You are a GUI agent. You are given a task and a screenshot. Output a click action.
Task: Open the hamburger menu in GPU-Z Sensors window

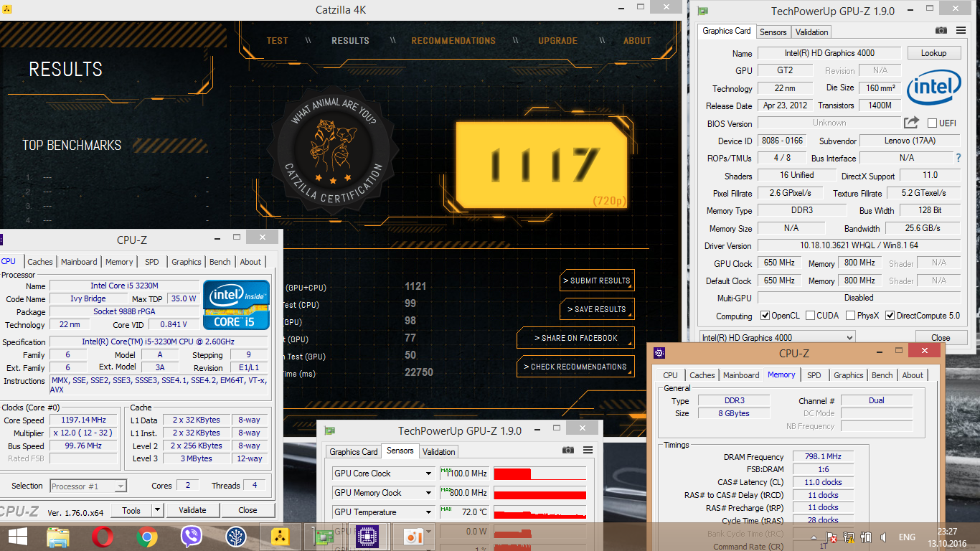point(588,450)
